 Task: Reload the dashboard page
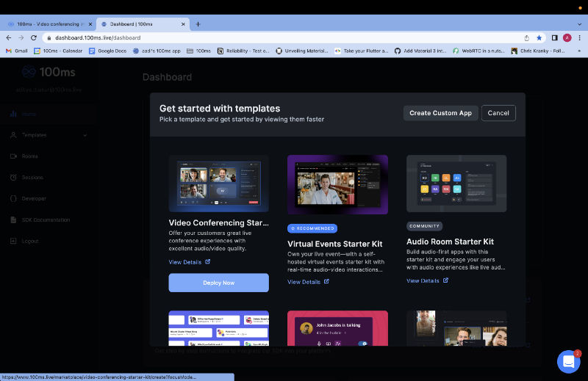point(34,38)
